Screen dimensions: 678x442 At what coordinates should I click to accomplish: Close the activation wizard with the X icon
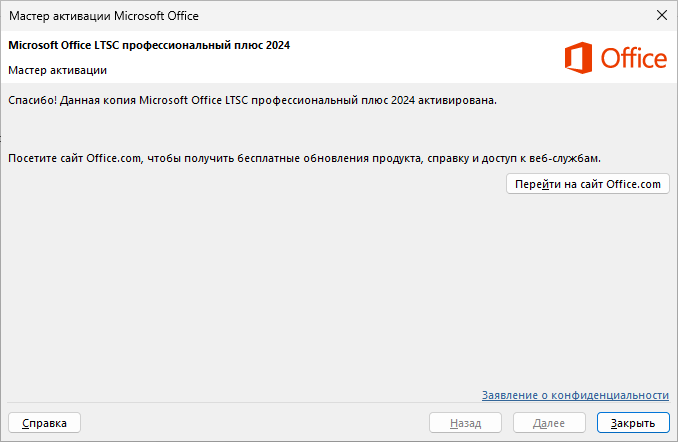662,16
